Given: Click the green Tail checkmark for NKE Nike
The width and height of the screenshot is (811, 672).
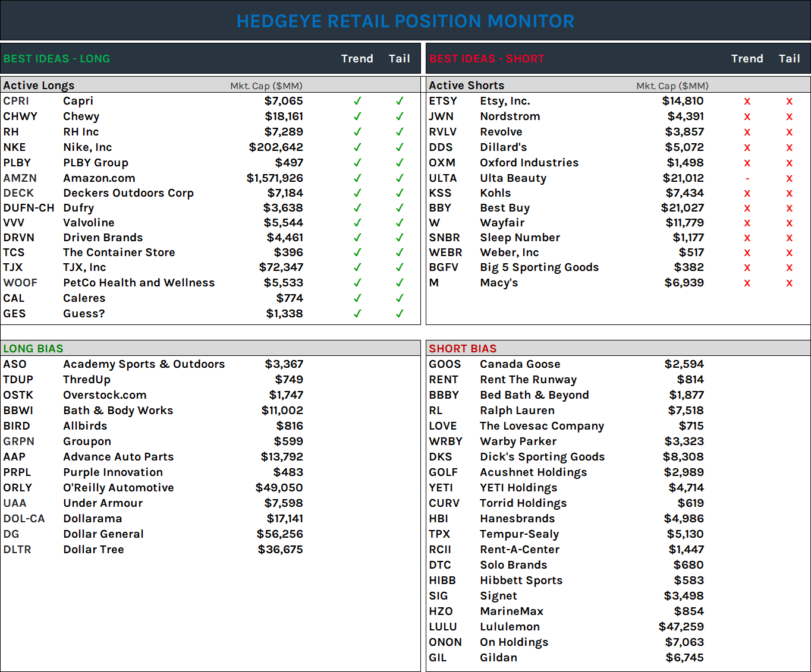Looking at the screenshot, I should pos(399,147).
